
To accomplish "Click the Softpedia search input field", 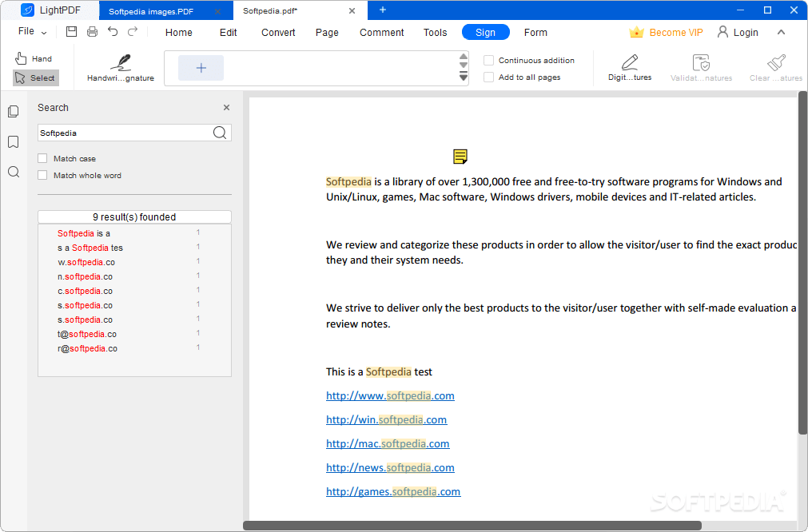I will click(124, 132).
